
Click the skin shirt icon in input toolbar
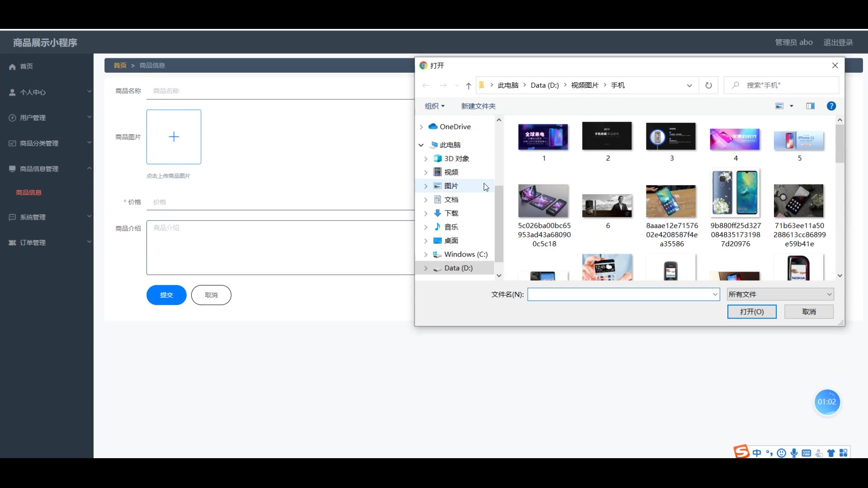831,453
